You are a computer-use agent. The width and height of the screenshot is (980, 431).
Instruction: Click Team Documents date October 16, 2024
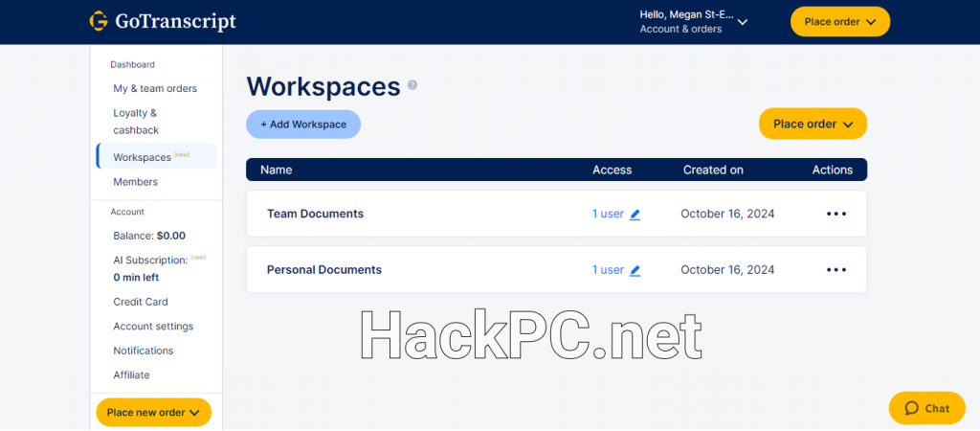(727, 214)
